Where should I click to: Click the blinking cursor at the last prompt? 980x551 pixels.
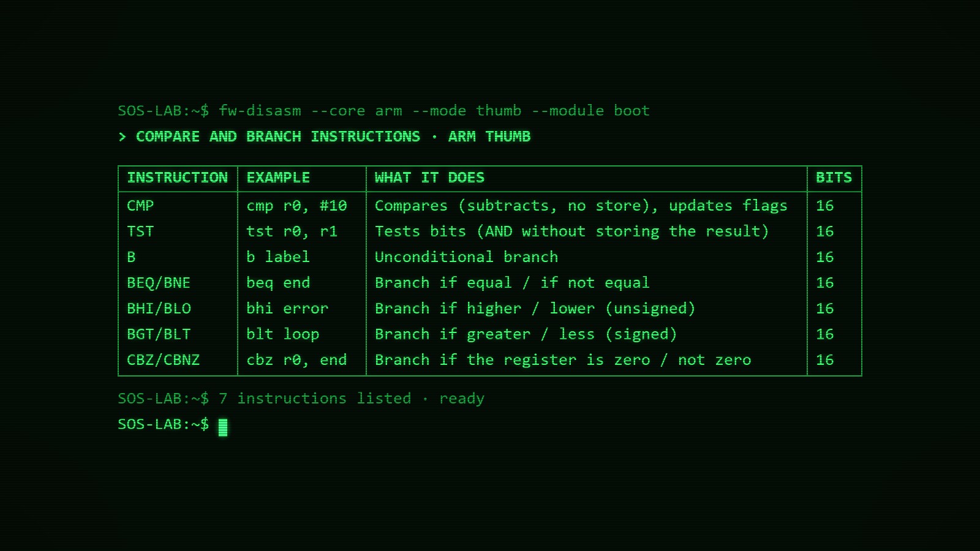pos(223,427)
